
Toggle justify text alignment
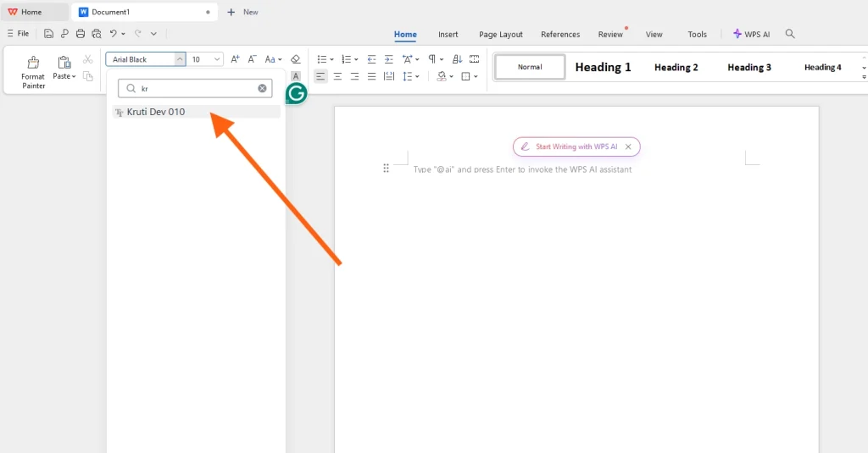click(371, 76)
